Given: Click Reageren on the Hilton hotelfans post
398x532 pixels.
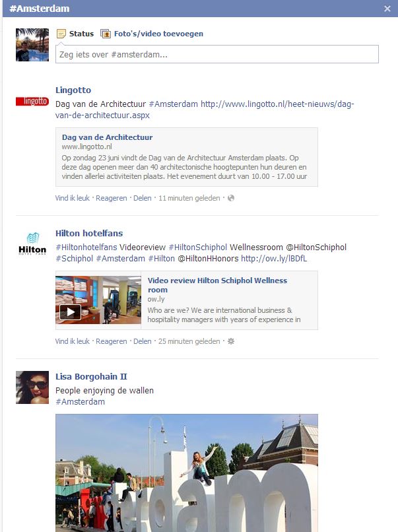Looking at the screenshot, I should click(112, 341).
